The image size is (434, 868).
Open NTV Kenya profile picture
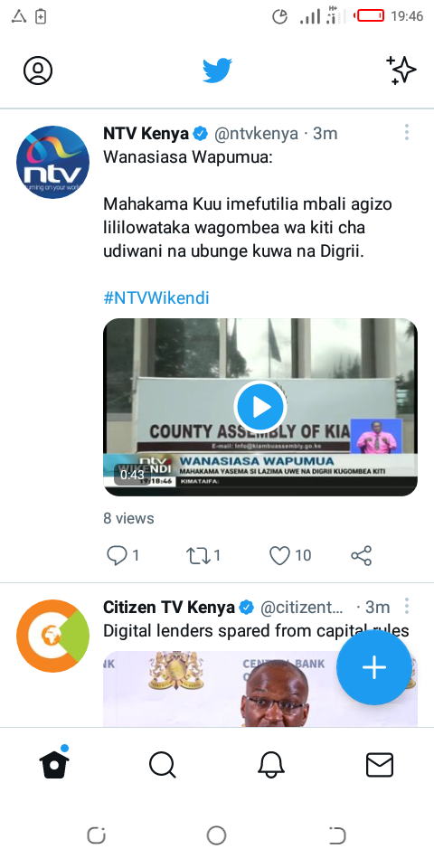tap(52, 162)
